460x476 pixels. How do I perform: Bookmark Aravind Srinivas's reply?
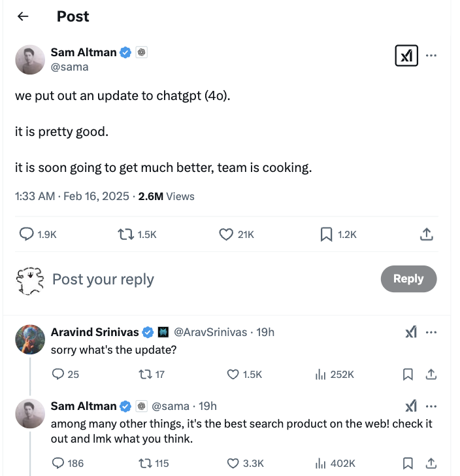coord(408,374)
